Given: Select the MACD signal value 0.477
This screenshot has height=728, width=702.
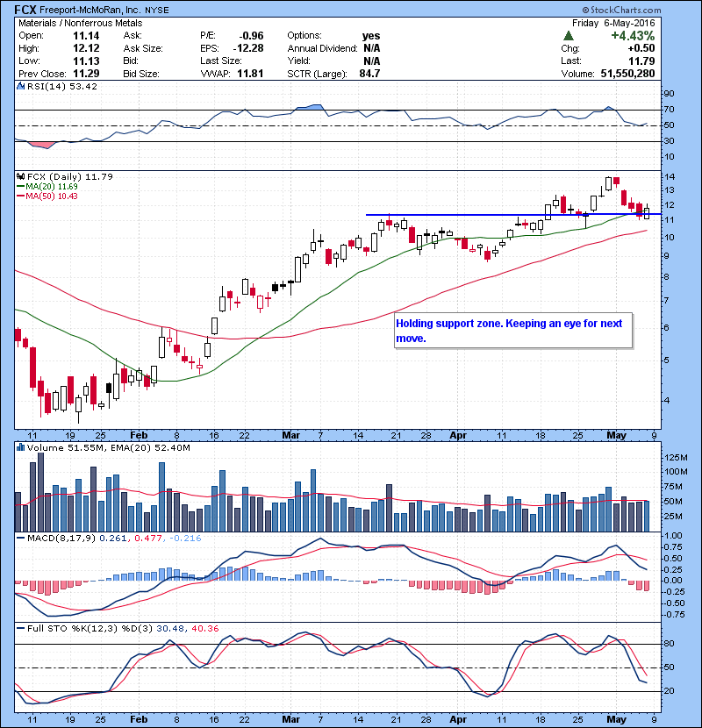Looking at the screenshot, I should [147, 539].
